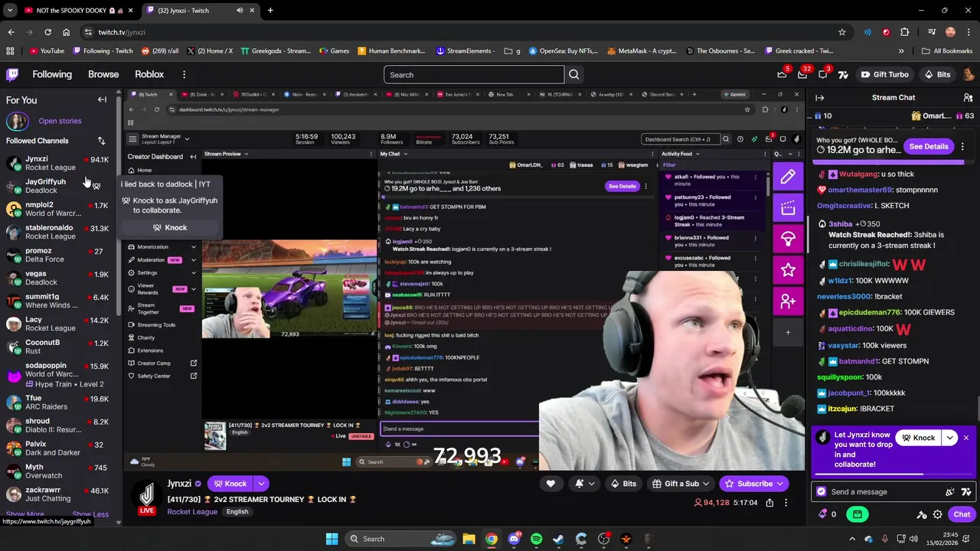Open Twitch home via the logo

tap(12, 74)
